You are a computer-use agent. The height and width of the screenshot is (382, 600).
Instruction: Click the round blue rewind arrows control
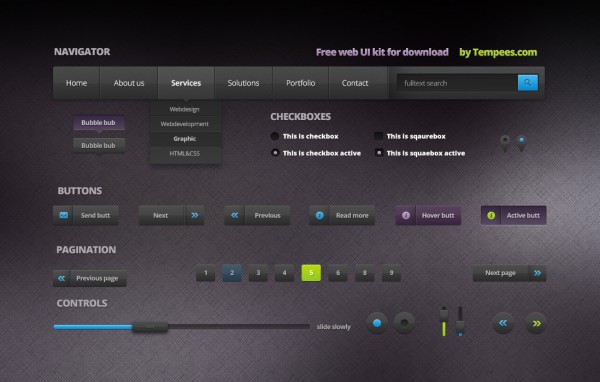pyautogui.click(x=503, y=323)
